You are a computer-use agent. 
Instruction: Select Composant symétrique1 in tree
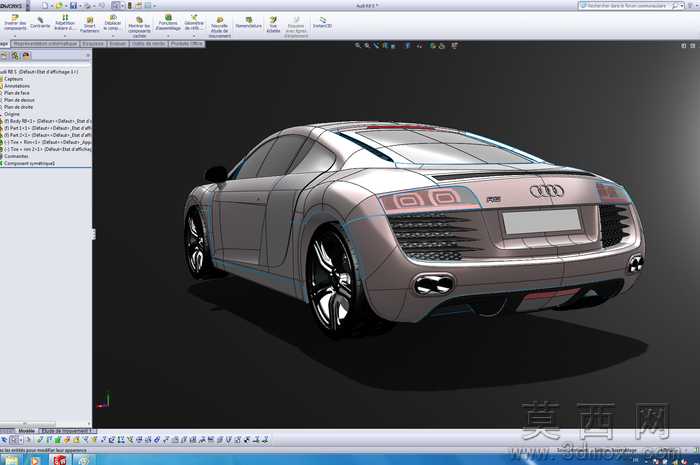click(x=29, y=163)
